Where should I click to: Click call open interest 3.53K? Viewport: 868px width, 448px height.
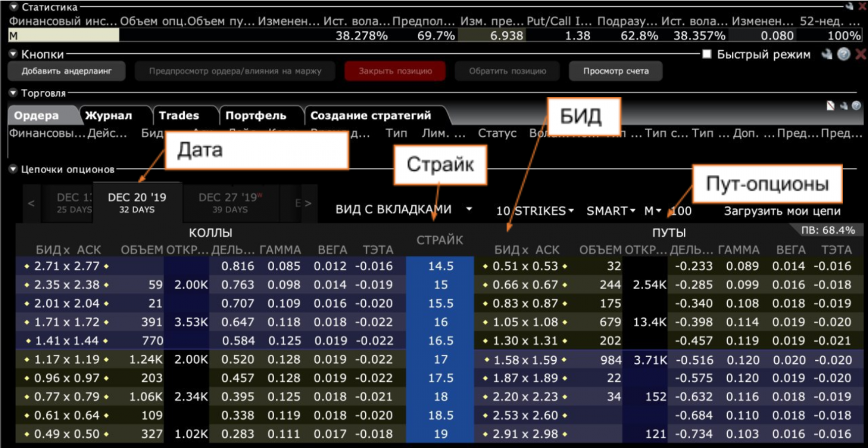click(191, 322)
